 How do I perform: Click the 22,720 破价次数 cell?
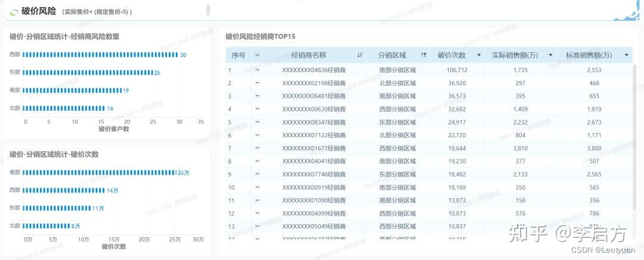click(459, 135)
